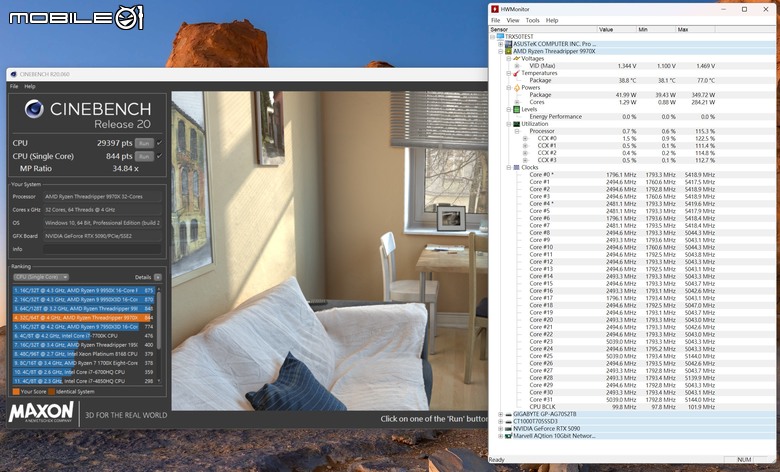Select the Core i7-7700K ranking row
Screen dimensions: 780x472
tap(84, 336)
